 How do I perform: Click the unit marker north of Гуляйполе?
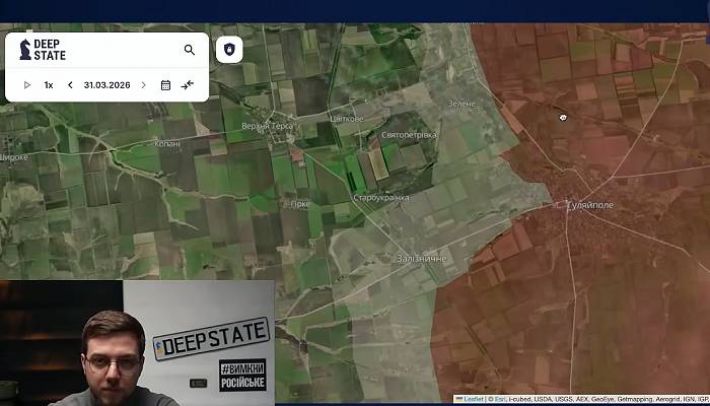[563, 118]
